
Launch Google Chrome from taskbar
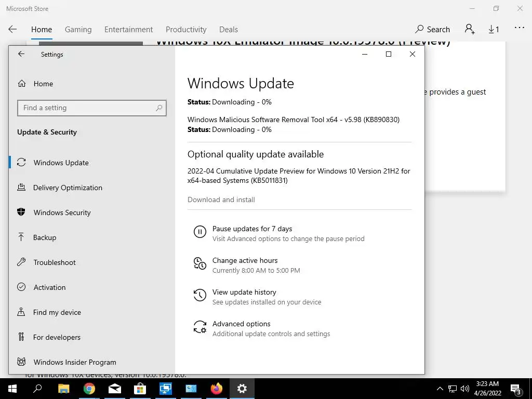tap(89, 389)
